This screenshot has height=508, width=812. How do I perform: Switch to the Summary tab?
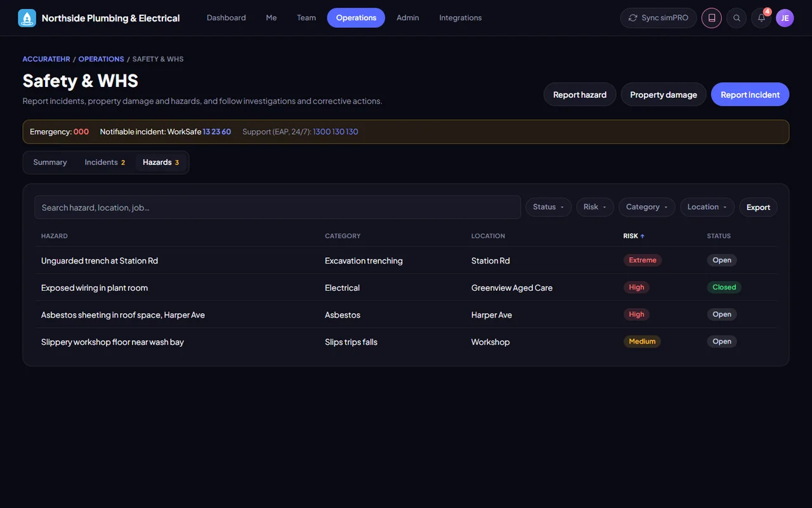click(50, 163)
